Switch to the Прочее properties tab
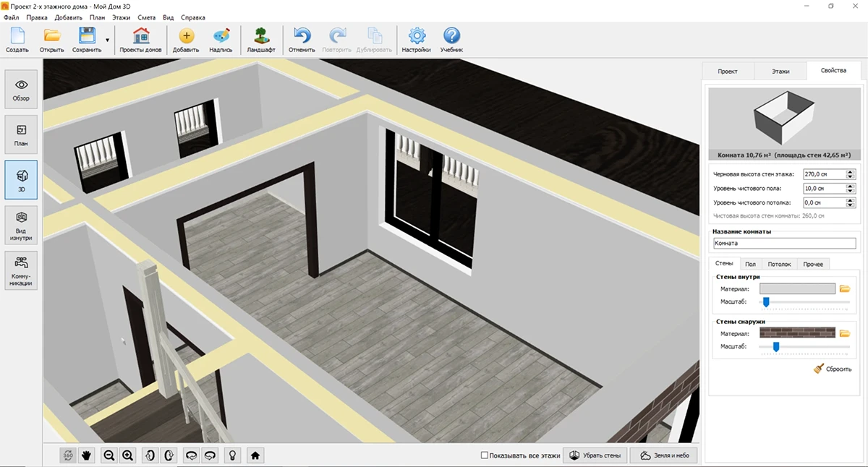 tap(813, 264)
